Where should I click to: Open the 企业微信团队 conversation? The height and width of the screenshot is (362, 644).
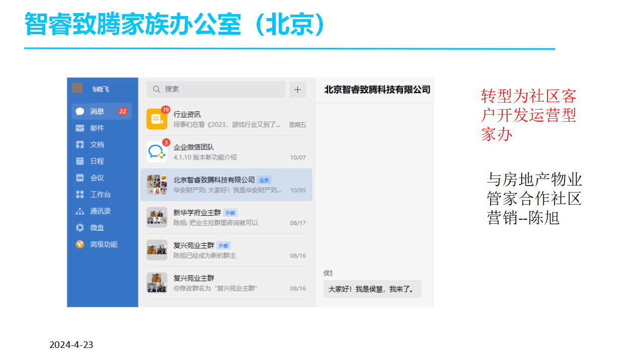(x=226, y=152)
